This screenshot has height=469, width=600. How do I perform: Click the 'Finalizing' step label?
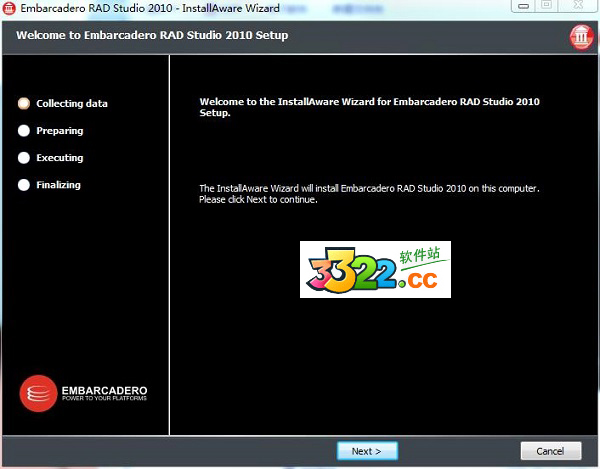tap(59, 185)
